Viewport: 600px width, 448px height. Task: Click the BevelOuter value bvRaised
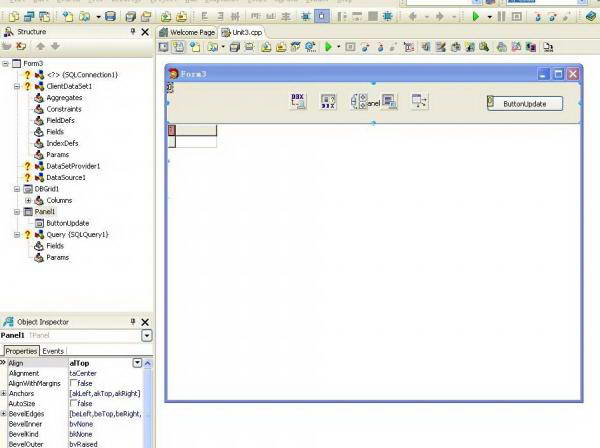pyautogui.click(x=83, y=444)
